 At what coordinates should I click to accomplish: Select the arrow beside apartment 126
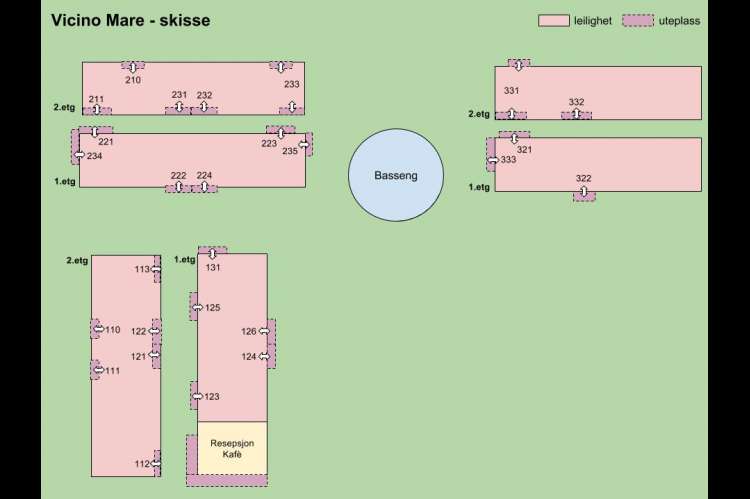[x=264, y=330]
